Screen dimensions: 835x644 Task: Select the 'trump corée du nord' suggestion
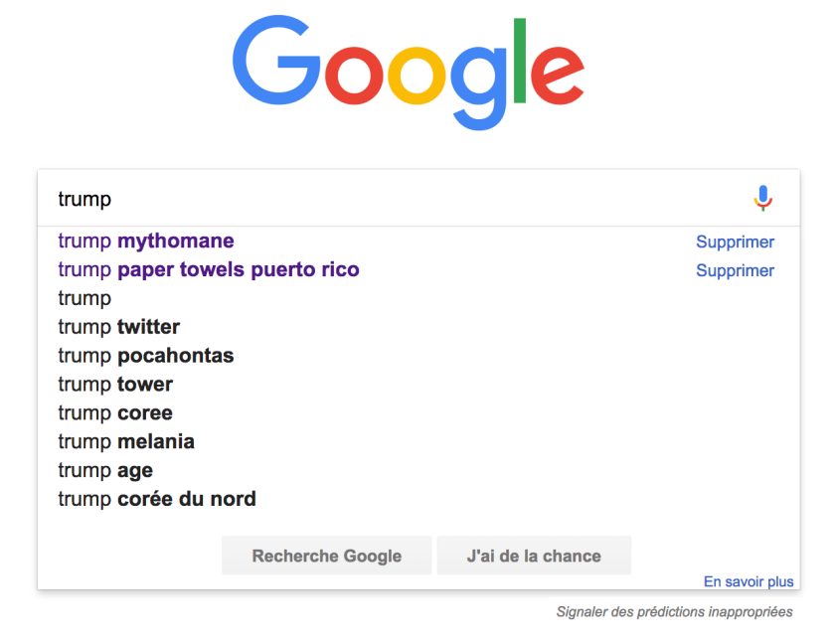pos(157,500)
